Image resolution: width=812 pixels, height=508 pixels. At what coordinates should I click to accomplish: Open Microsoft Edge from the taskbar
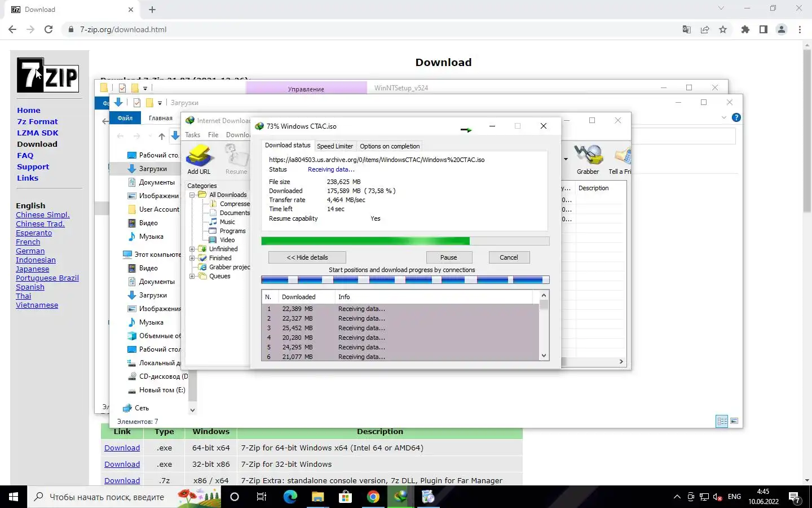[x=290, y=497]
